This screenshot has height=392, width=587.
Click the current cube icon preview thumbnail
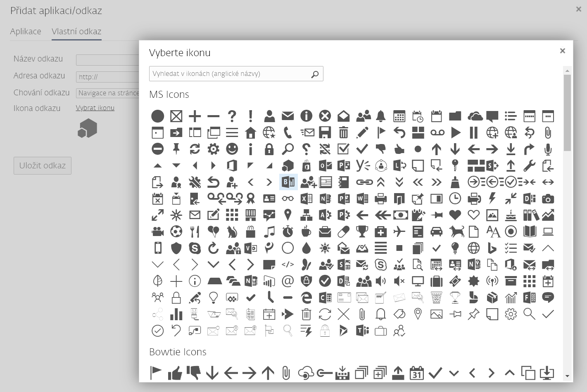click(87, 128)
